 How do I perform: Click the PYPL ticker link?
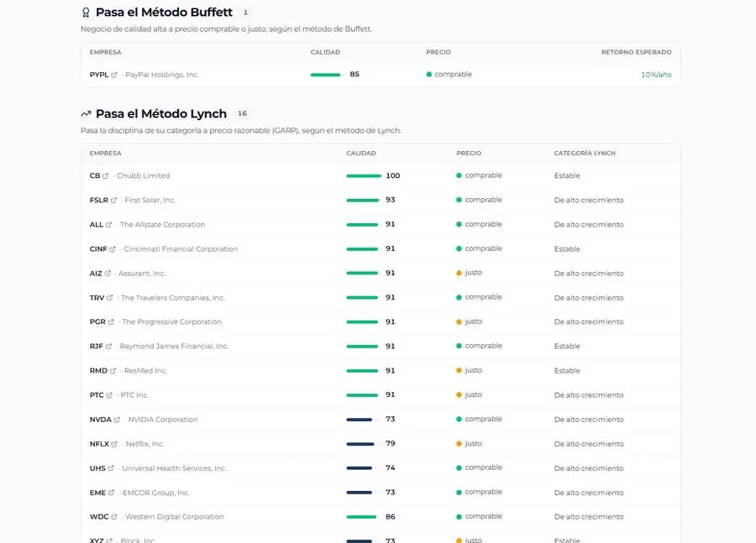[x=99, y=75]
